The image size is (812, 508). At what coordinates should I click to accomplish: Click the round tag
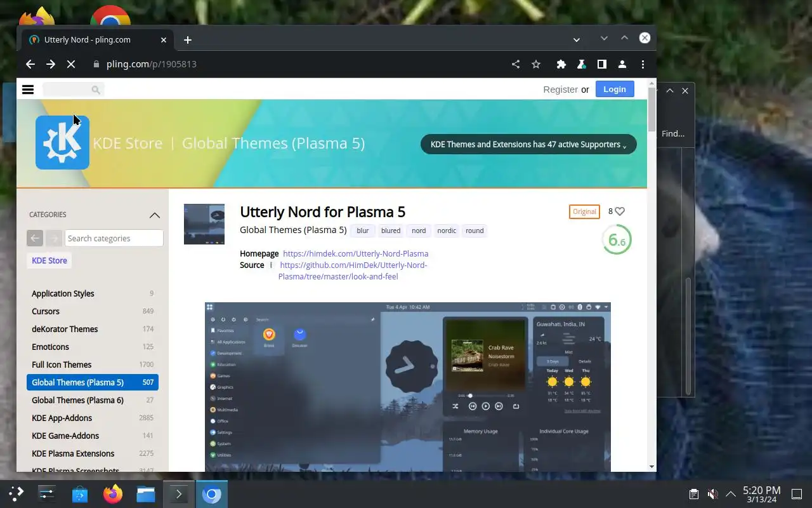[x=475, y=231]
